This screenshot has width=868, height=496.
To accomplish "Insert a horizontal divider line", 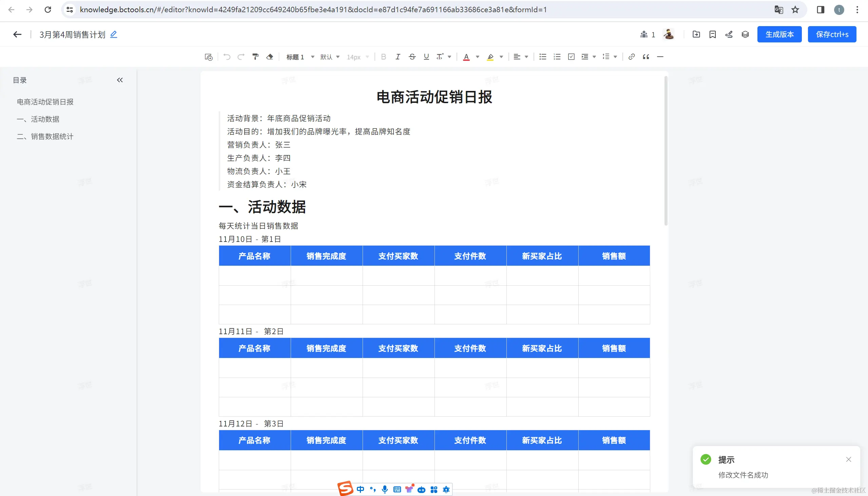I will click(x=660, y=57).
